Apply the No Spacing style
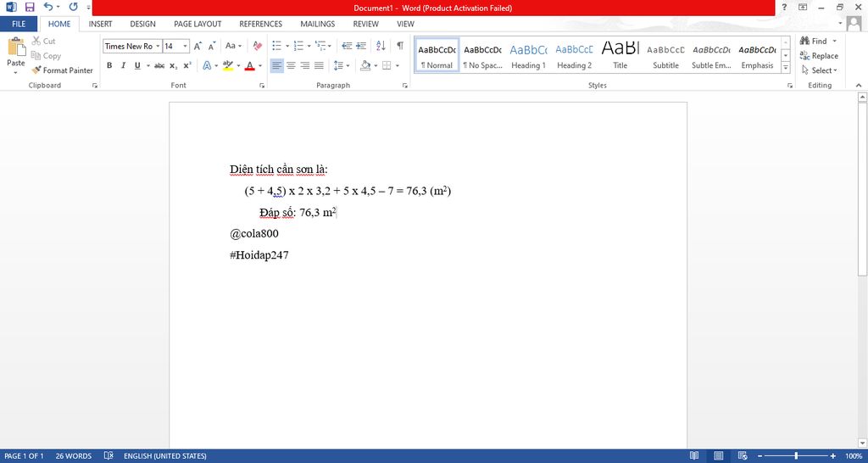The width and height of the screenshot is (868, 463). (x=482, y=55)
